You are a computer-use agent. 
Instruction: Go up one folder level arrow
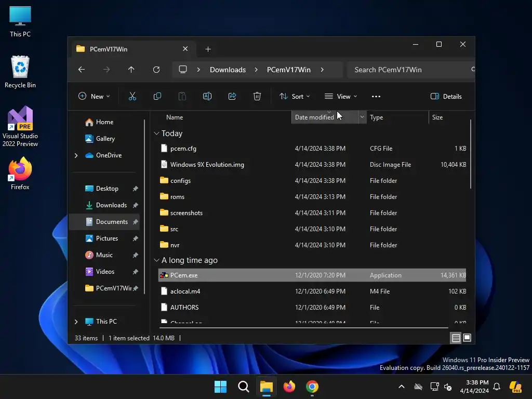131,70
